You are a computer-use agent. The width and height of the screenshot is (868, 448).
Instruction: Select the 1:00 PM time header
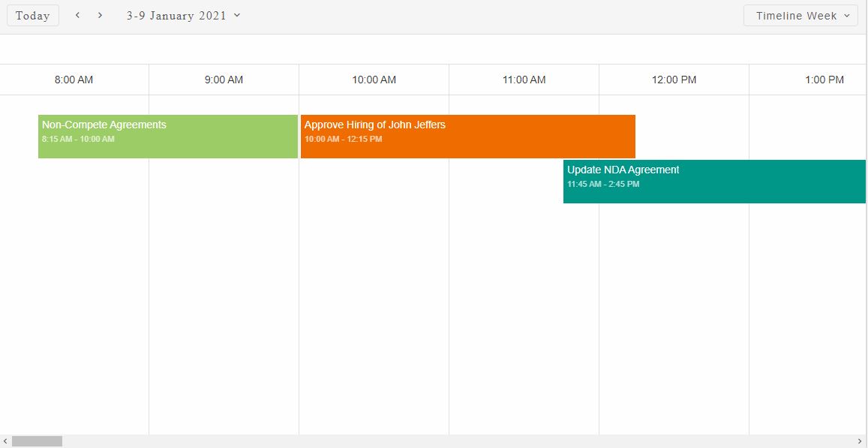click(x=808, y=80)
